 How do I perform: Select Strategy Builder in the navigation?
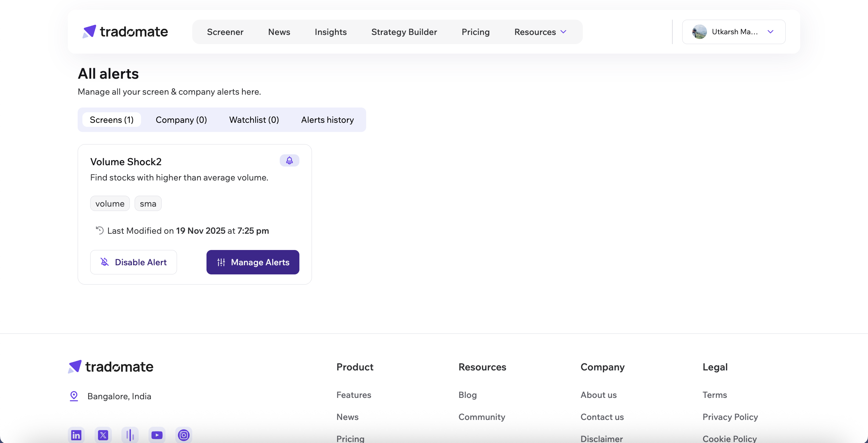404,32
